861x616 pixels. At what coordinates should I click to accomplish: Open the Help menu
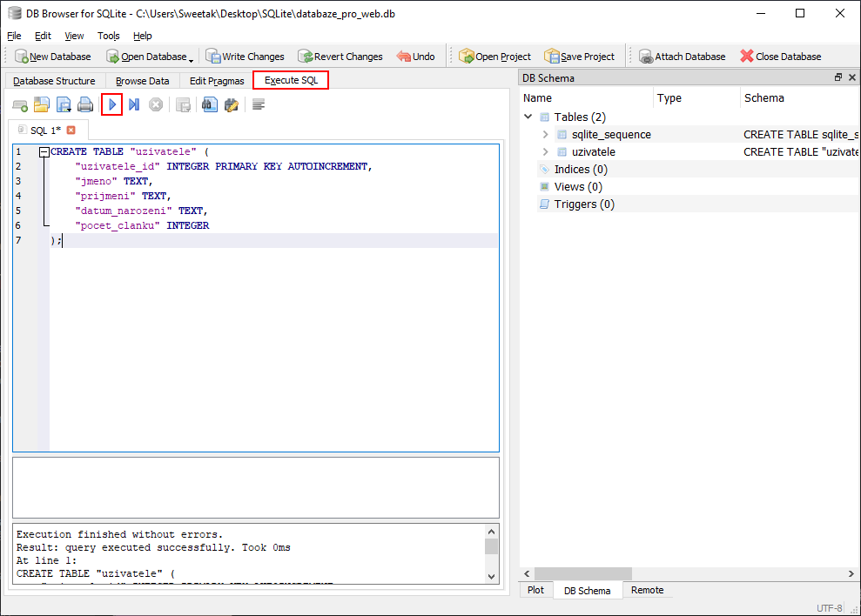(x=142, y=36)
